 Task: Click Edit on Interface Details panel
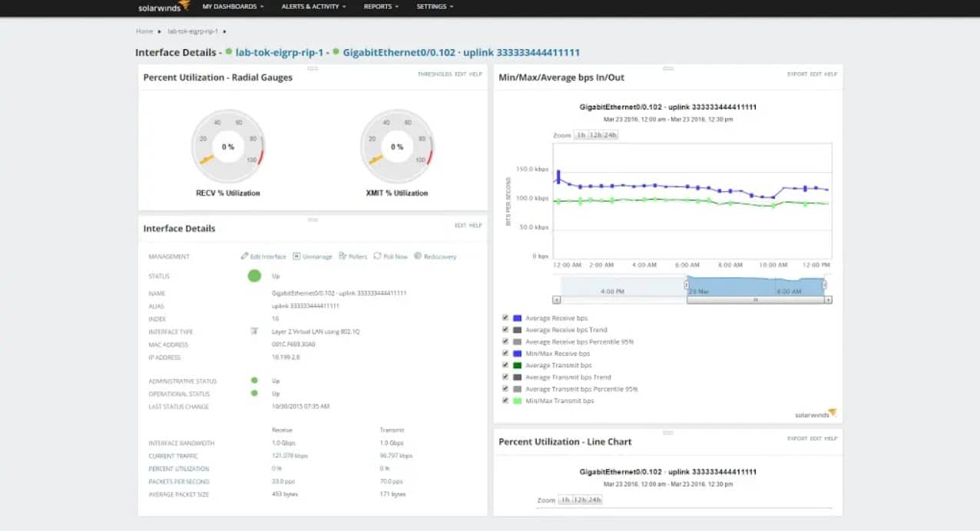(x=460, y=226)
